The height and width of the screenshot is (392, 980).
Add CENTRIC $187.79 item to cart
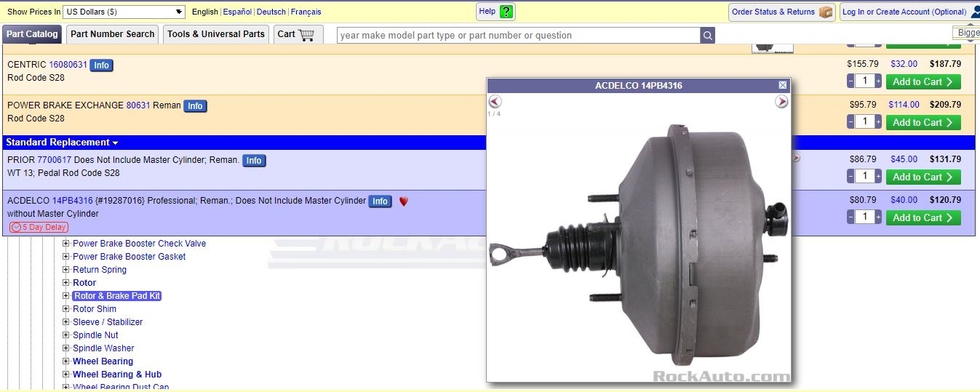click(923, 81)
